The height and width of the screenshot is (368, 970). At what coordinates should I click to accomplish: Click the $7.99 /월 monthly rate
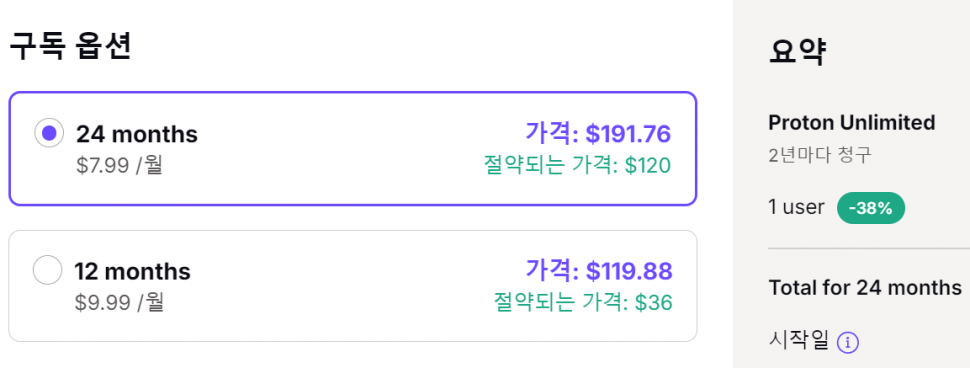pyautogui.click(x=119, y=166)
